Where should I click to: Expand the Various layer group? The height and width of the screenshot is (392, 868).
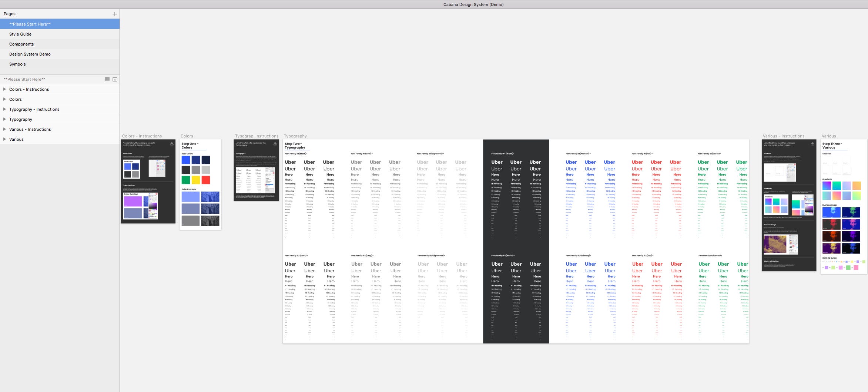tap(5, 139)
